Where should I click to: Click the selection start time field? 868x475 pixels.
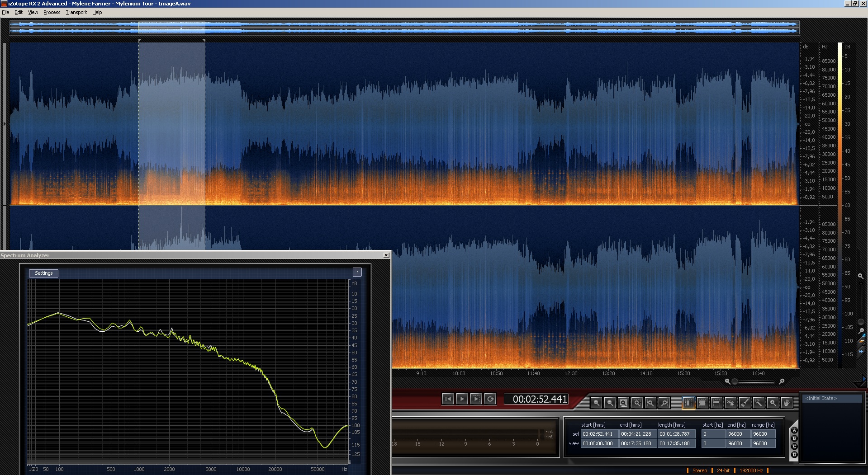pos(599,434)
